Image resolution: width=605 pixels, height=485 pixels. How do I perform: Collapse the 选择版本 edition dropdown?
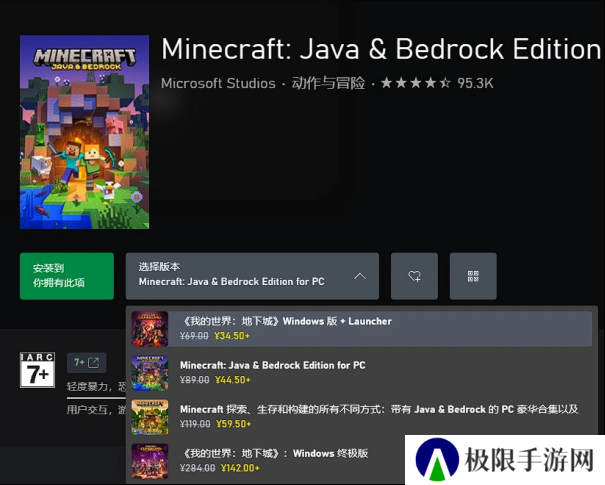click(x=252, y=276)
